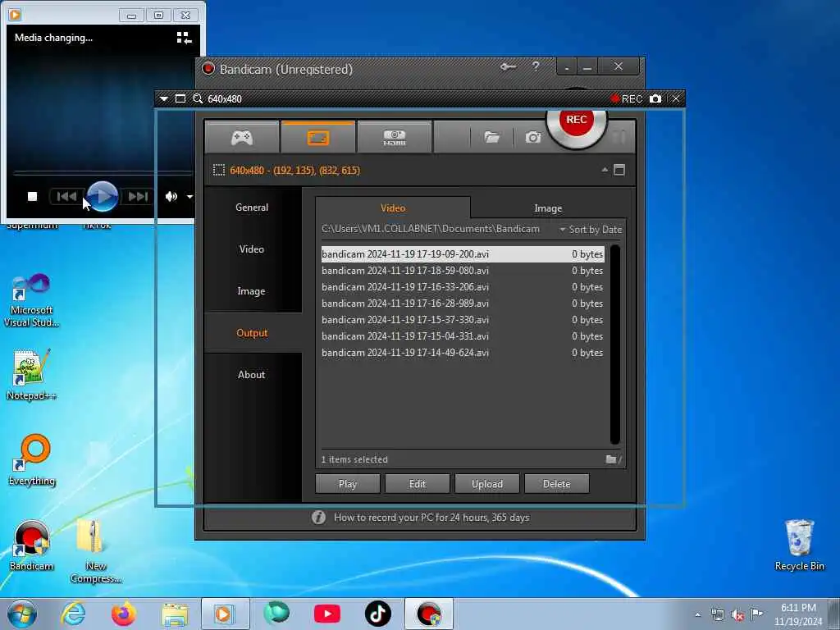The width and height of the screenshot is (840, 630).
Task: Click camera screenshot icon in Bandicam toolbar
Action: point(533,138)
